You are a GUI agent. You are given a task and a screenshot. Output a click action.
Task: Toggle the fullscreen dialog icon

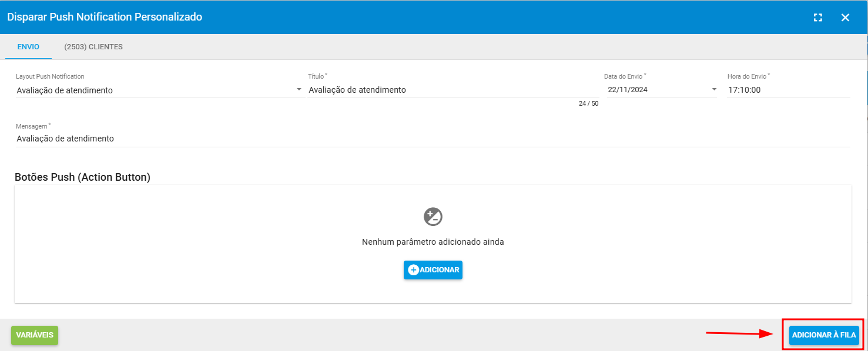click(817, 18)
